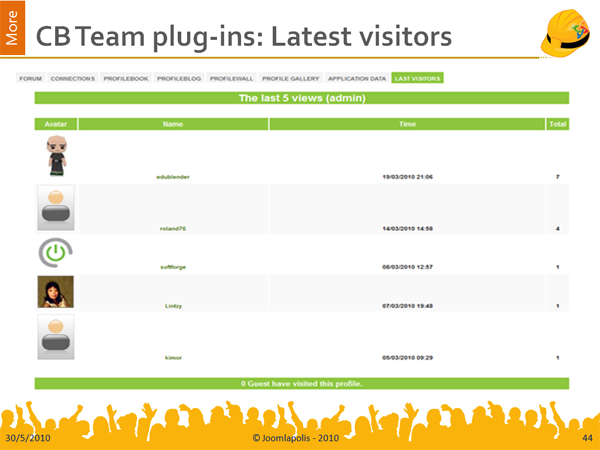Click the Name column header
Screen dimensions: 600x450
point(173,124)
